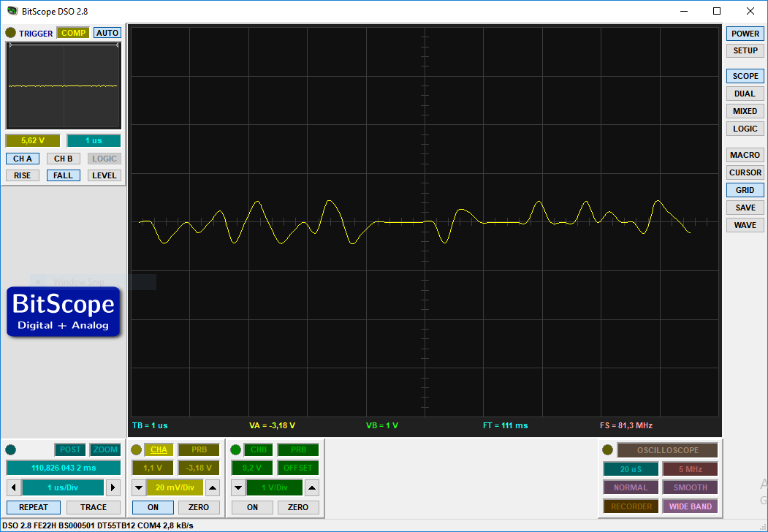The width and height of the screenshot is (768, 532).
Task: Toggle the POWER button
Action: tap(745, 34)
